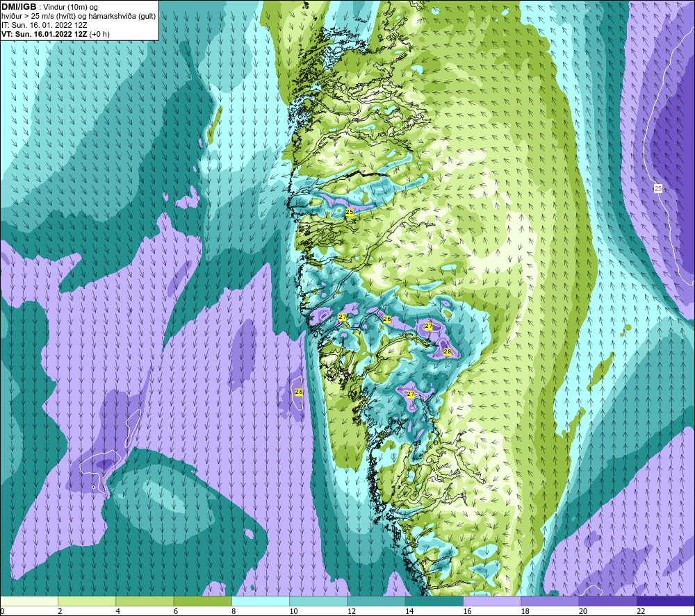Viewport: 695px width, 616px height.
Task: Click the legend scale number 12
Action: point(352,611)
